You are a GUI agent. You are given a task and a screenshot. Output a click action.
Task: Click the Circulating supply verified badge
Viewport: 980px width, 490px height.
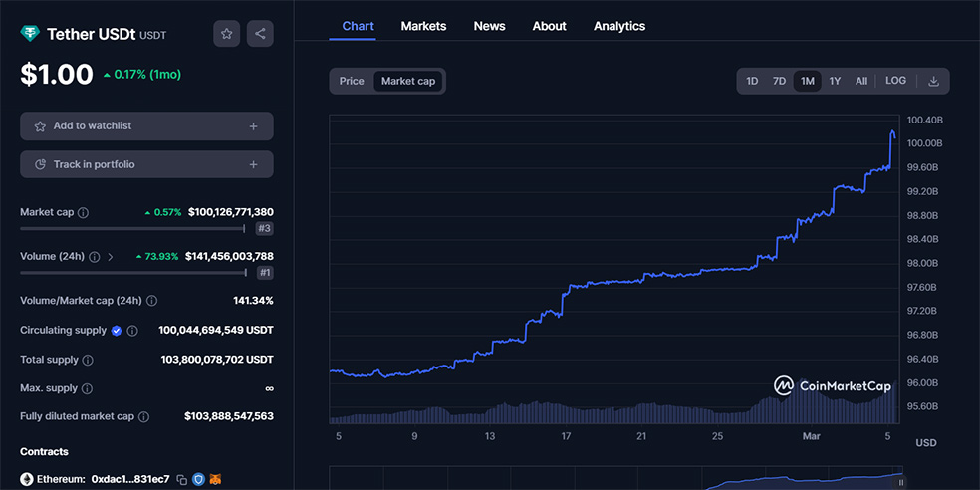click(117, 331)
